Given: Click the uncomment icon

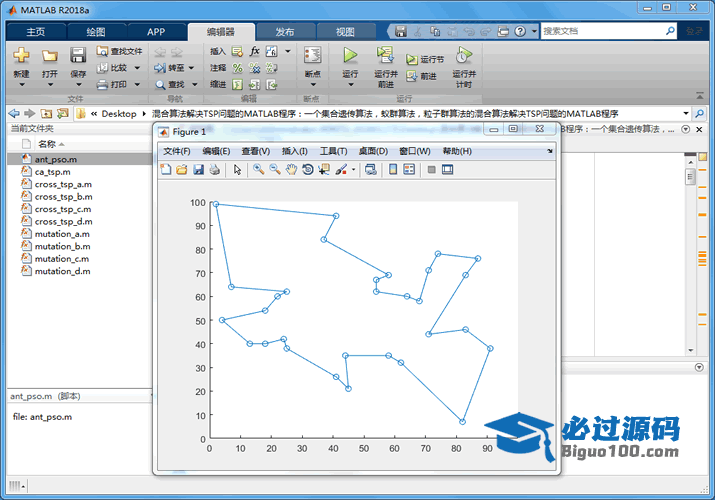Looking at the screenshot, I should [254, 68].
